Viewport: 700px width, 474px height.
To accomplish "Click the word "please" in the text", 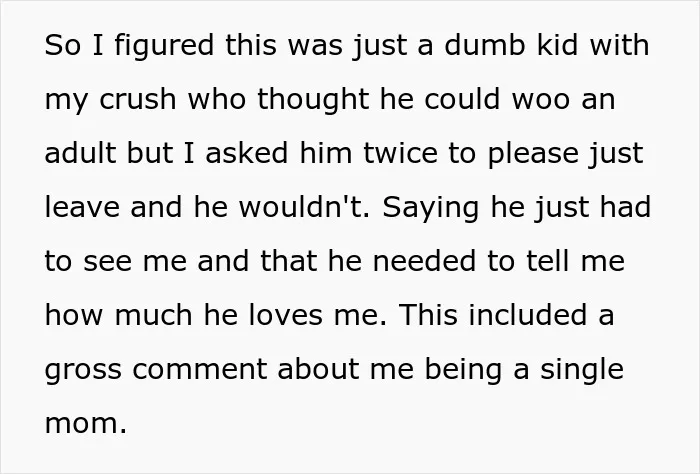I will (x=533, y=155).
